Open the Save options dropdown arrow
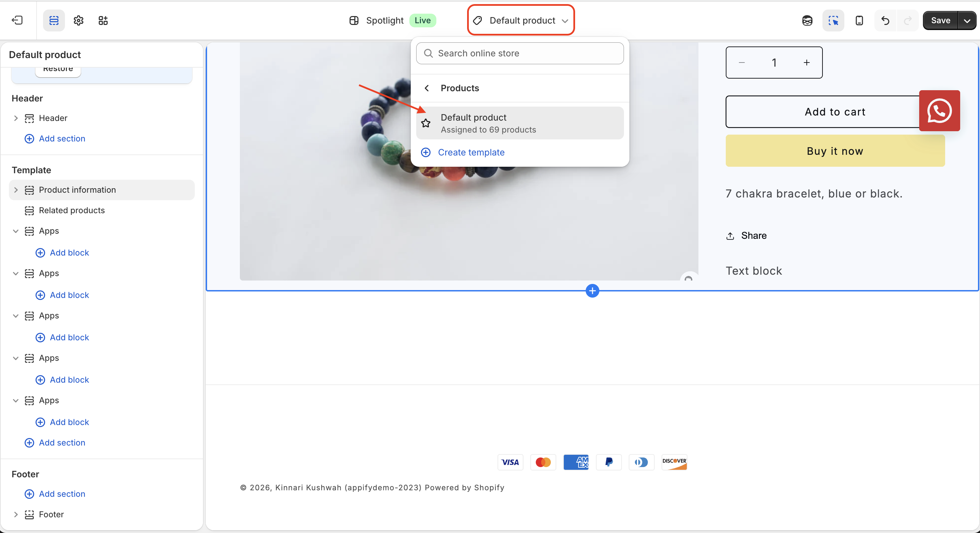Image resolution: width=980 pixels, height=533 pixels. pos(967,20)
